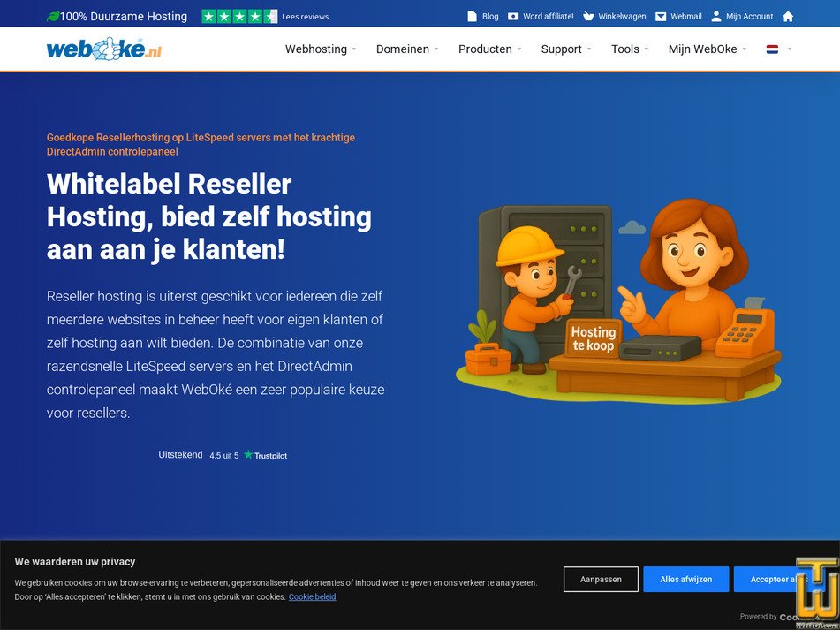Image resolution: width=840 pixels, height=630 pixels.
Task: Expand the Mijn WebOke dropdown arrow
Action: (744, 49)
